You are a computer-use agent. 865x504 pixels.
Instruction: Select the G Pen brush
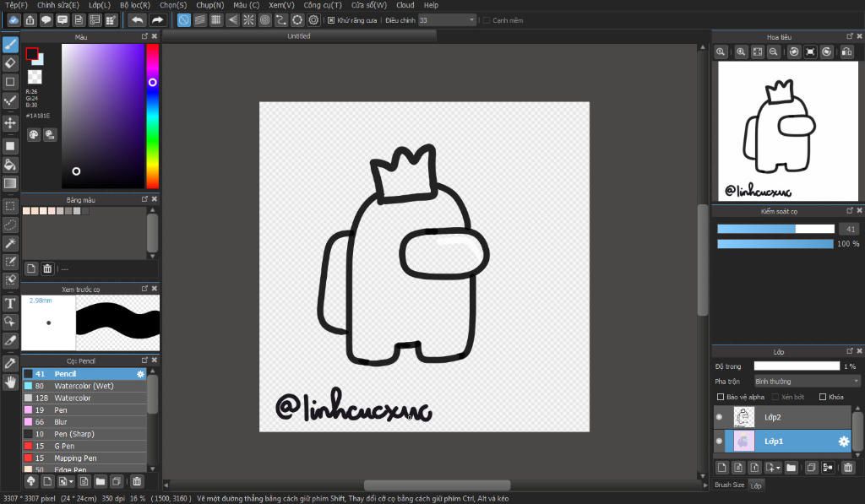click(84, 446)
